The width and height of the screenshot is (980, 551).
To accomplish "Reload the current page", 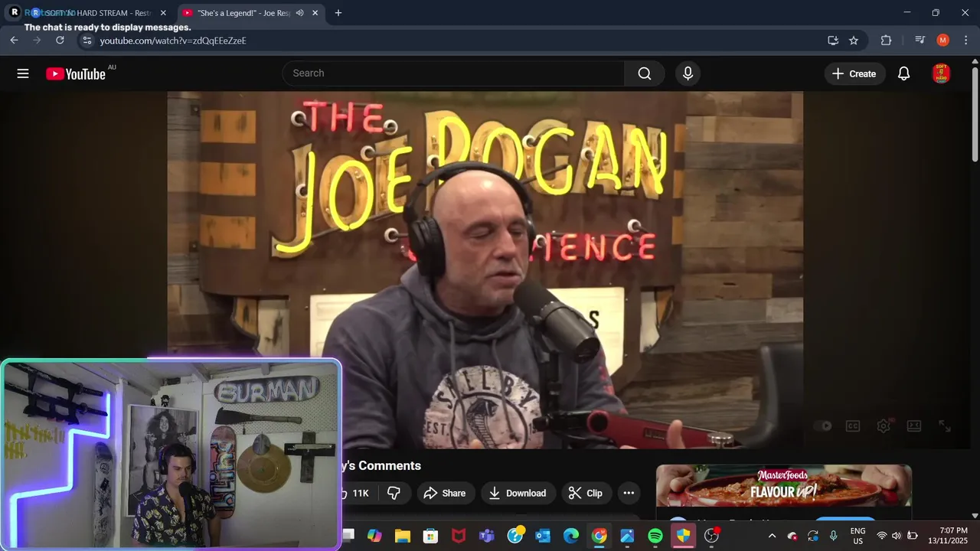I will (60, 41).
